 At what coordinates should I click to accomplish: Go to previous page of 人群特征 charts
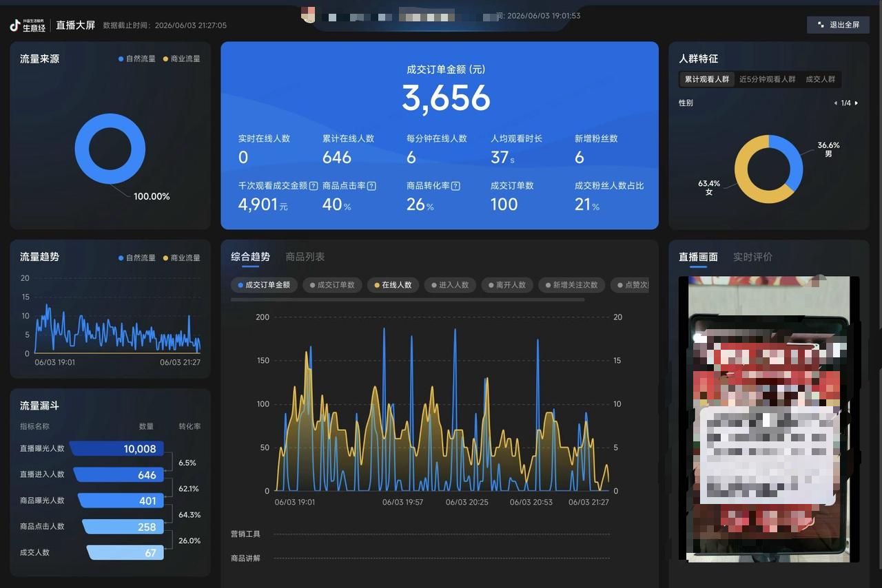pos(836,103)
